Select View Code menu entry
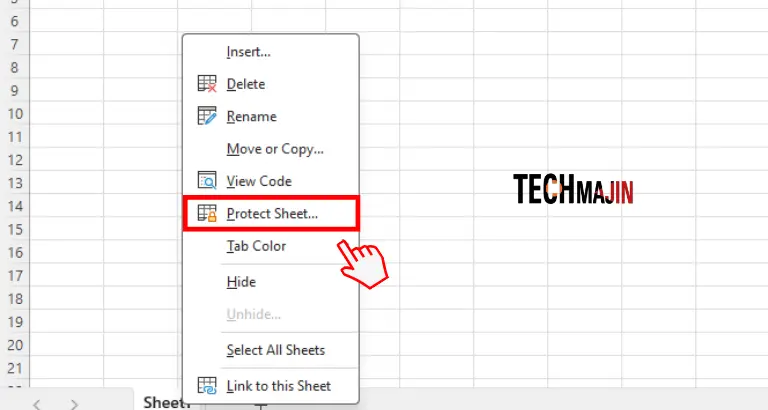Screen dimensions: 768x410 click(x=259, y=181)
